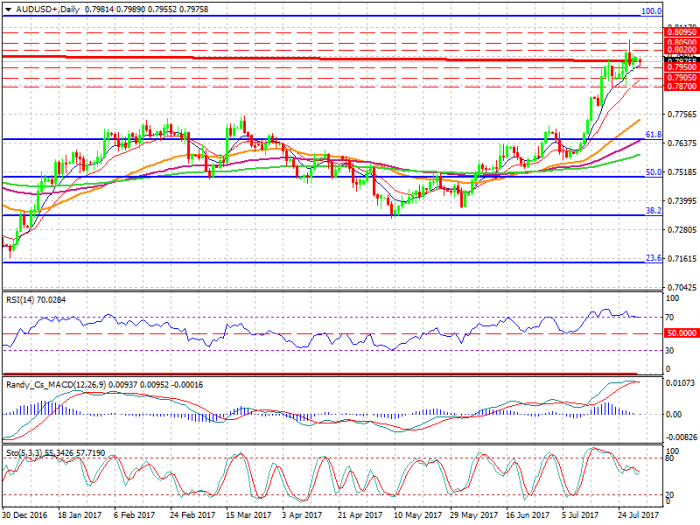Click the AUDUSD+,Daily chart title text

coord(48,9)
